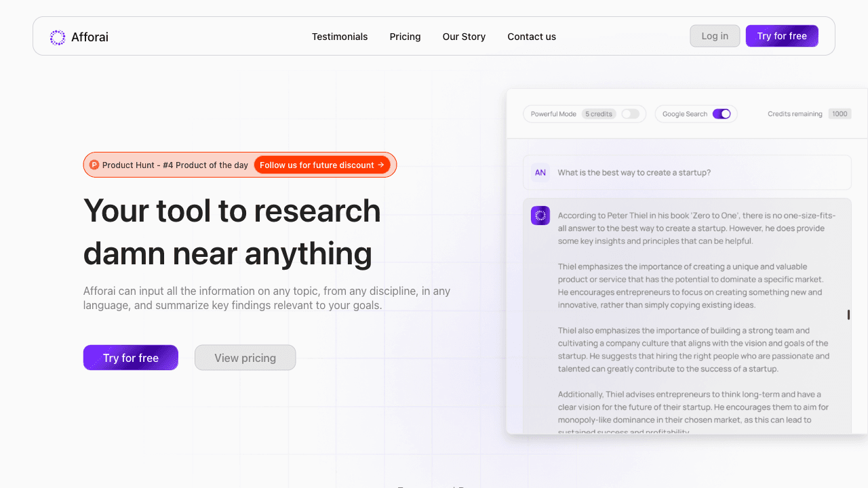Screen dimensions: 868x488
Task: Click the 'Google Search' label
Action: click(685, 114)
